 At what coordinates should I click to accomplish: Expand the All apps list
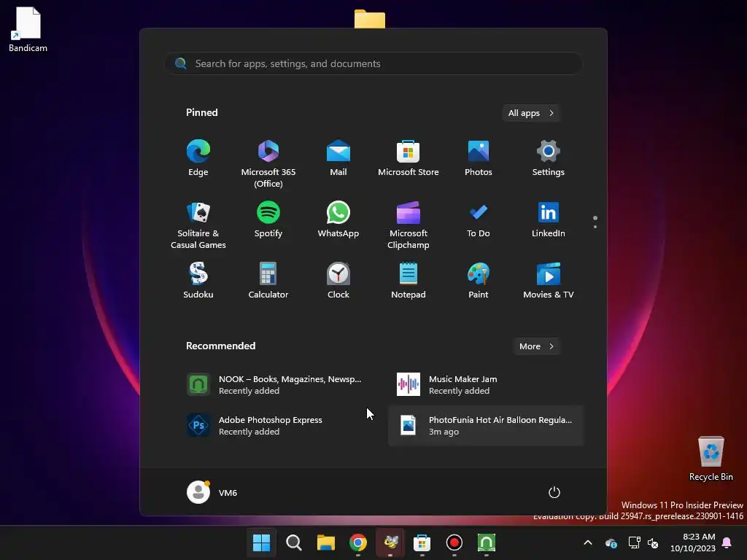[531, 113]
